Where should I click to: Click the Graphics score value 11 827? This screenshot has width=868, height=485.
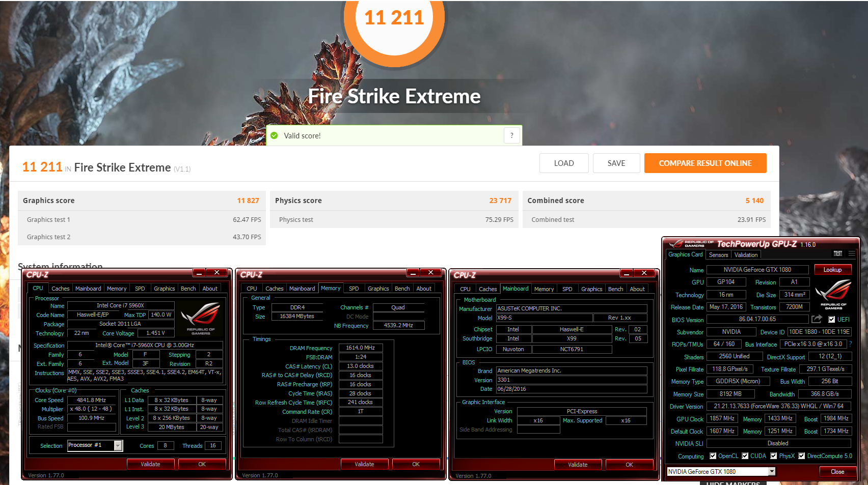coord(248,201)
